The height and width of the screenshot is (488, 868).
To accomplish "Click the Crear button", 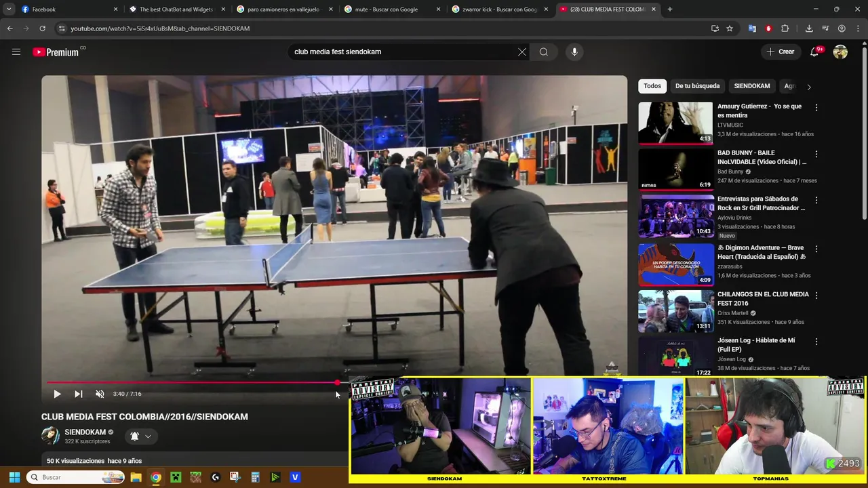I will click(781, 52).
